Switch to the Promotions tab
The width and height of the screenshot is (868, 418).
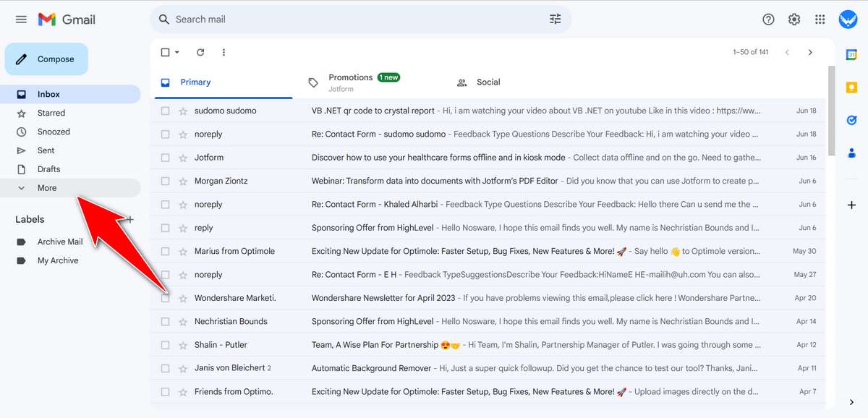coord(351,77)
